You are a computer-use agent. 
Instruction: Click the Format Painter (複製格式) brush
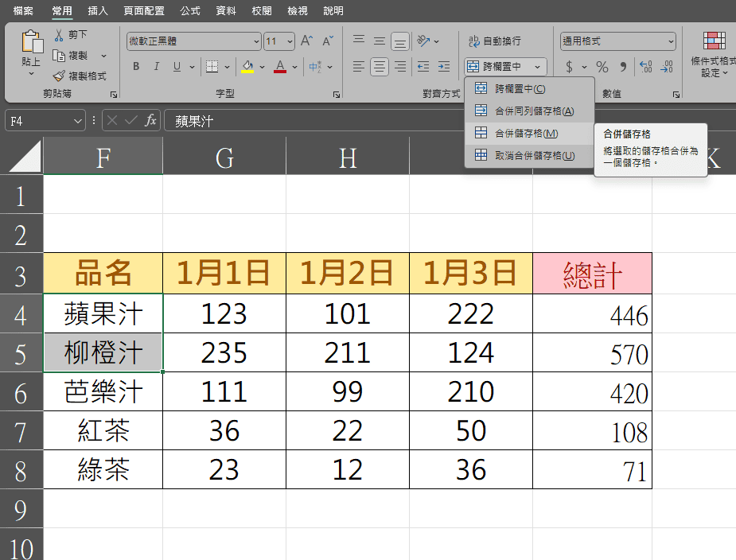pyautogui.click(x=59, y=76)
